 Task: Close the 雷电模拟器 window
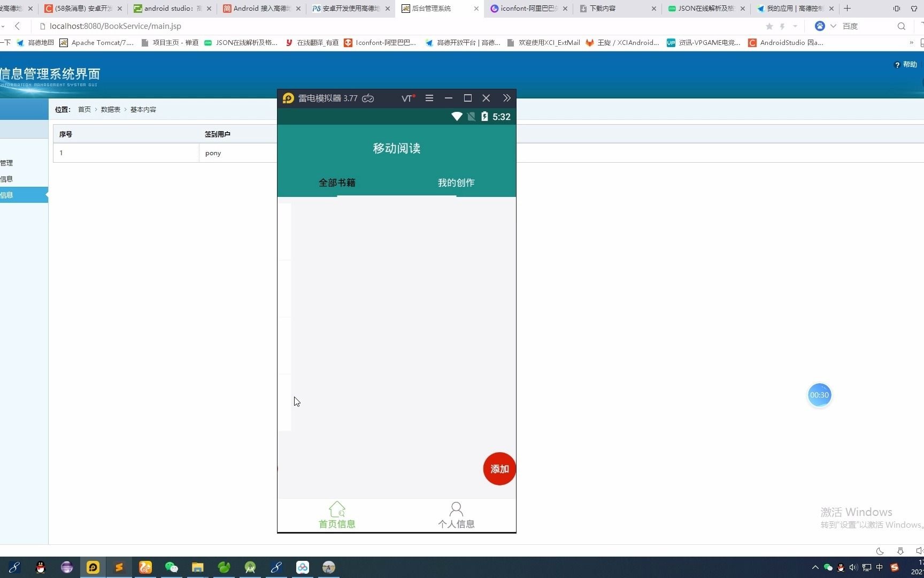coord(486,98)
